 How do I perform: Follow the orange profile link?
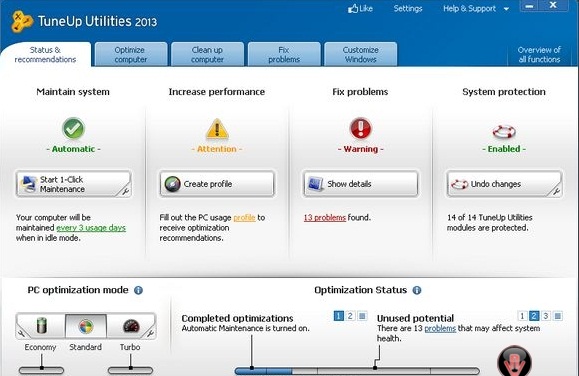point(244,218)
